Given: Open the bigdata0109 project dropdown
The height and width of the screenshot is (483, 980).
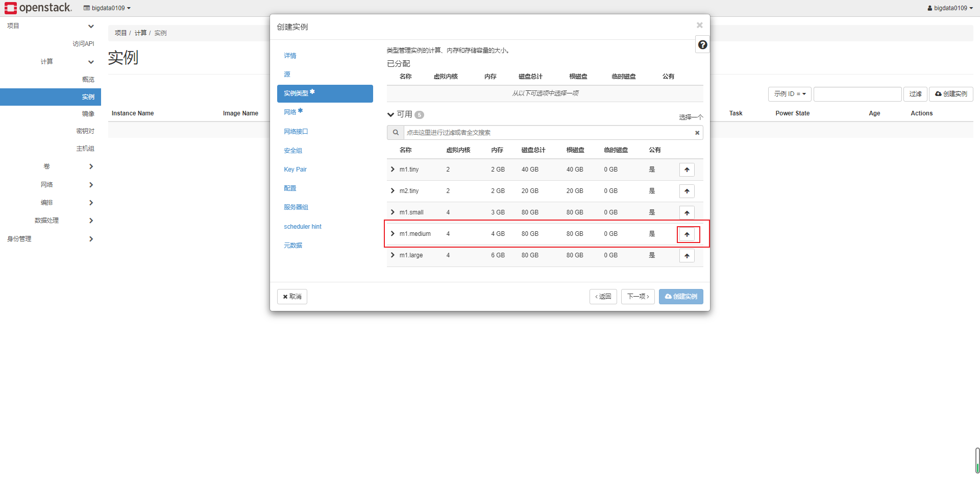Looking at the screenshot, I should (x=107, y=8).
